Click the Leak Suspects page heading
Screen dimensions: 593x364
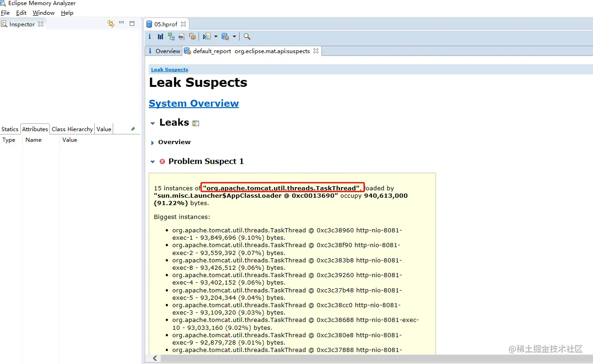pos(198,83)
